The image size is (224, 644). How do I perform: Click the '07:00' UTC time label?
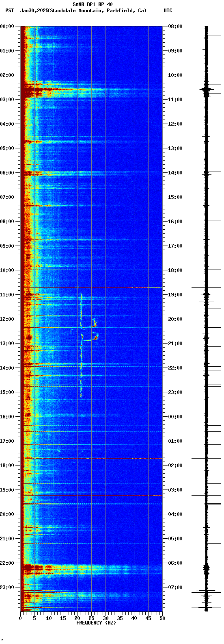[x=175, y=587]
